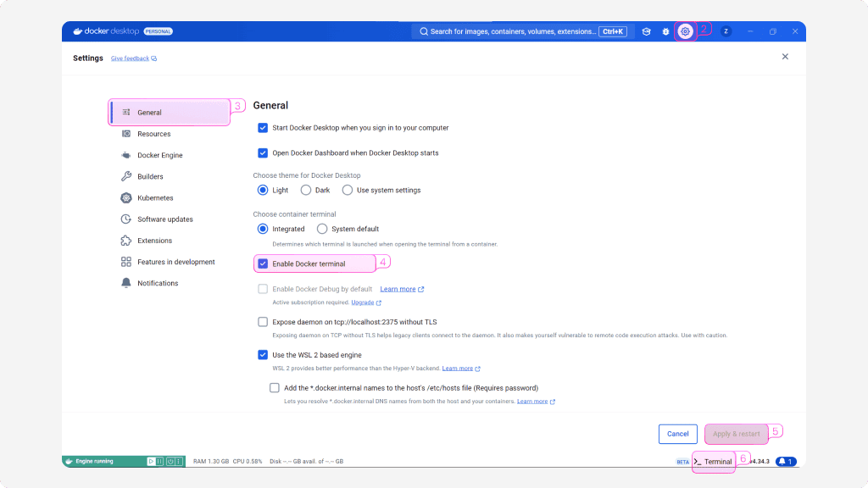
Task: Open the Give feedback link
Action: (x=131, y=58)
